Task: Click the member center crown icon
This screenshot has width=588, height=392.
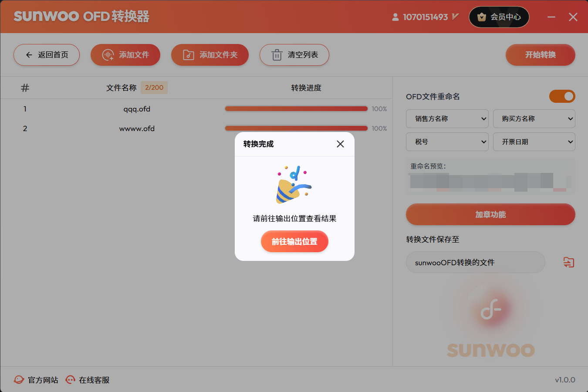Action: click(x=482, y=17)
